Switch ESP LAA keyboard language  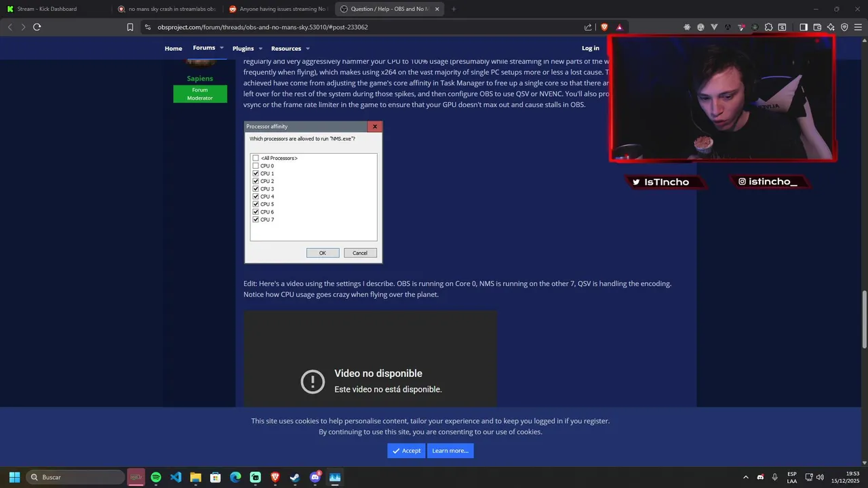[x=792, y=477]
